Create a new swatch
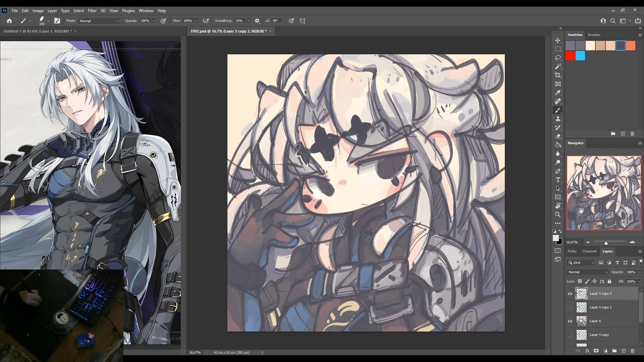The image size is (644, 362). coord(623,134)
